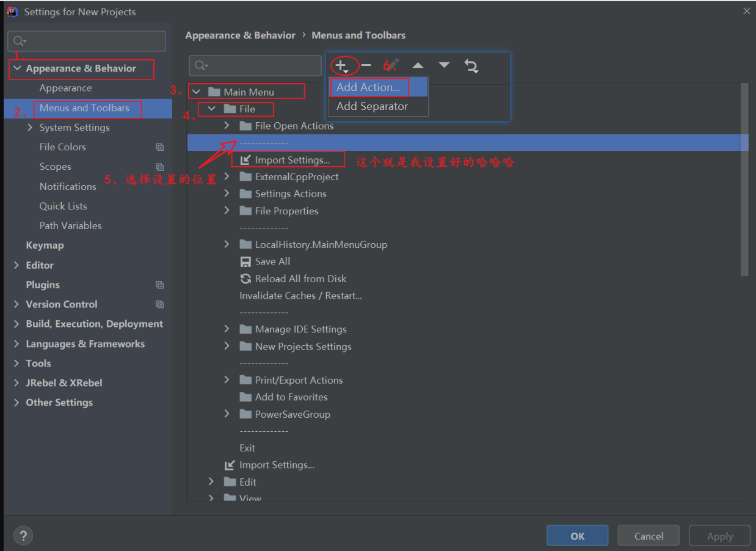This screenshot has width=756, height=551.
Task: Select the Exit action row
Action: tap(247, 448)
